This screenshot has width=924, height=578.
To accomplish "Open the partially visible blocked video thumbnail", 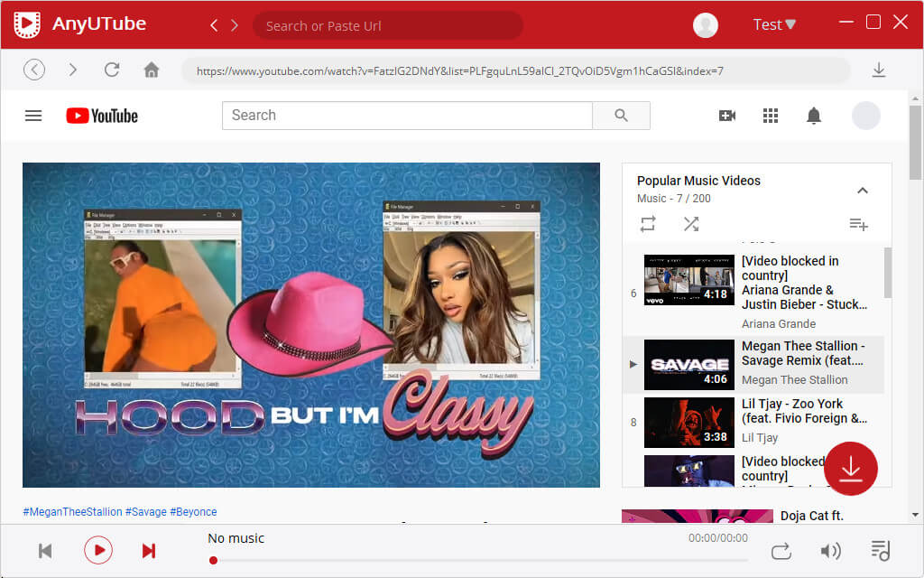I will 688,471.
